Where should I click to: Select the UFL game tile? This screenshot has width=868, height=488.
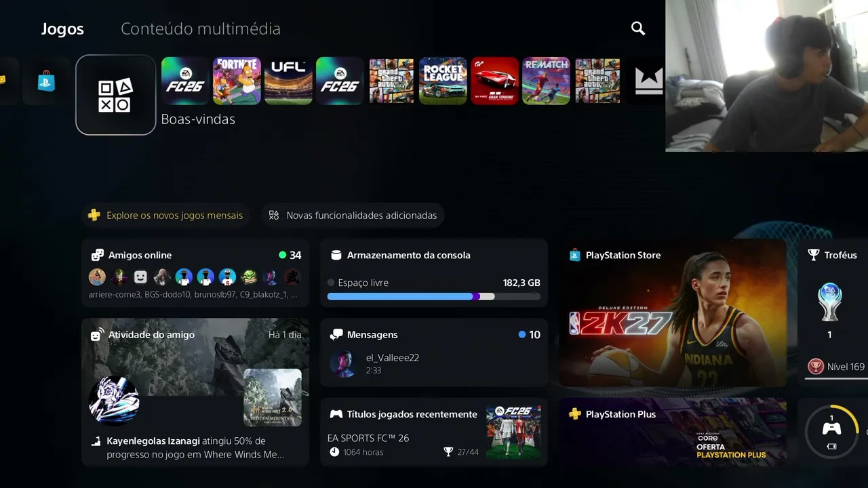coord(288,81)
